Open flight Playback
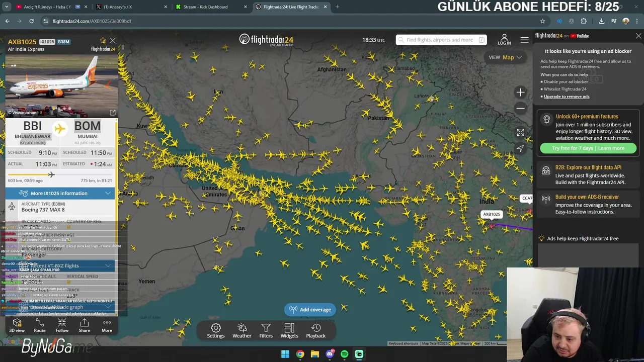 (316, 331)
